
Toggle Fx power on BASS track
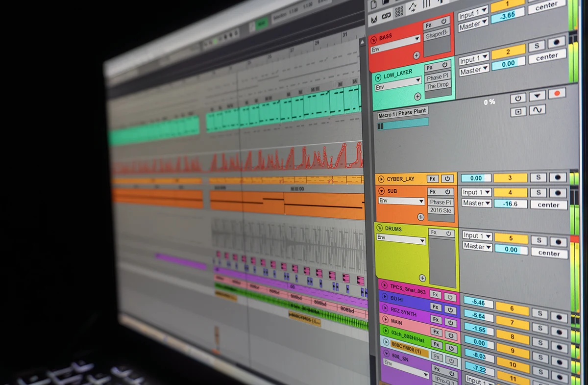[444, 22]
